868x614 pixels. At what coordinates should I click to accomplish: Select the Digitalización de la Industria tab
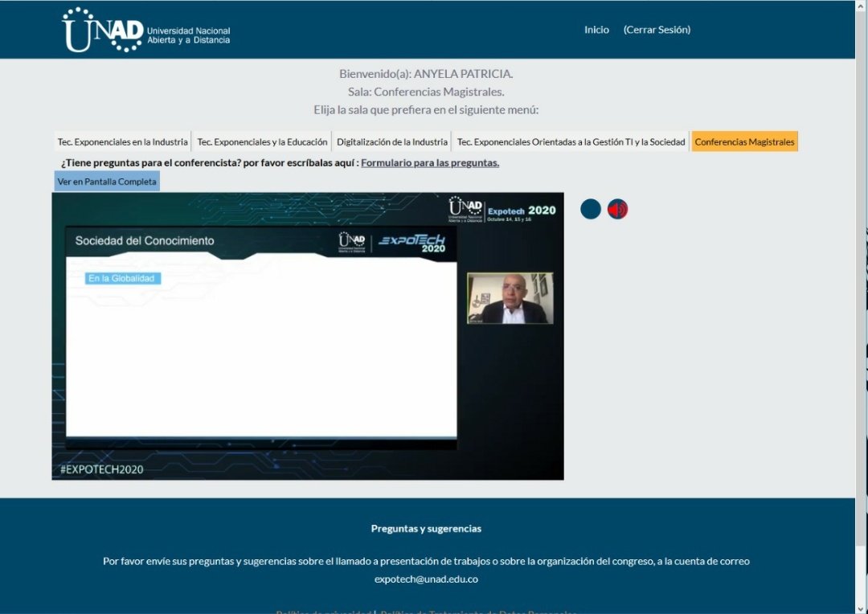click(391, 141)
